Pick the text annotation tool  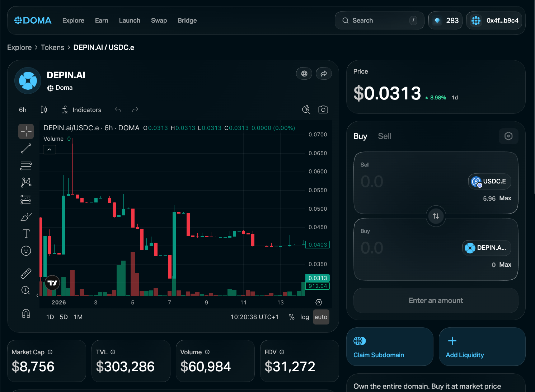click(x=26, y=234)
